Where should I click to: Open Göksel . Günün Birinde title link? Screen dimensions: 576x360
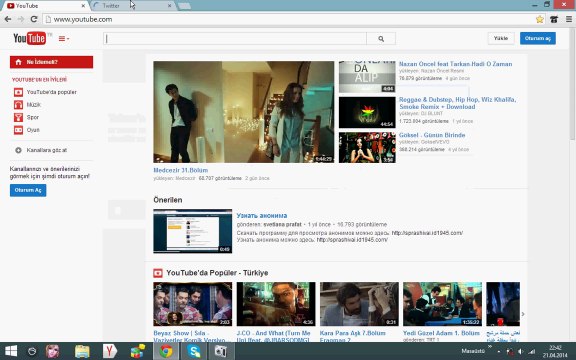pos(432,135)
